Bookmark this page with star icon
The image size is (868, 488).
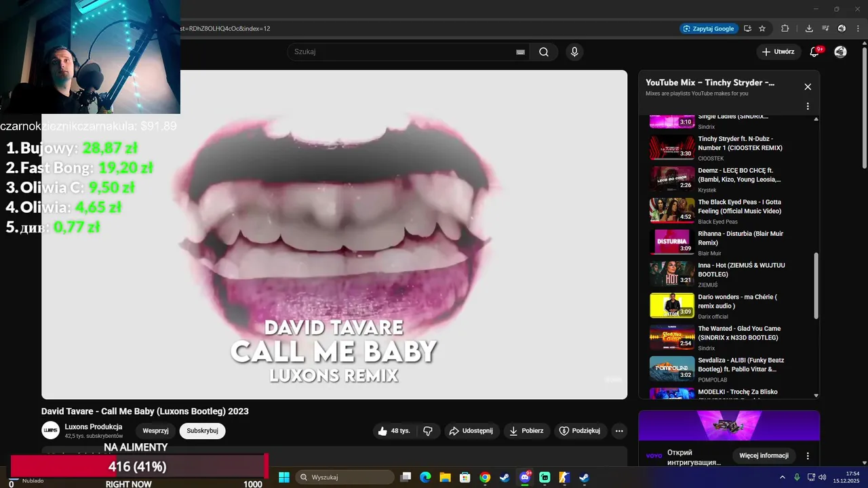[x=762, y=28]
